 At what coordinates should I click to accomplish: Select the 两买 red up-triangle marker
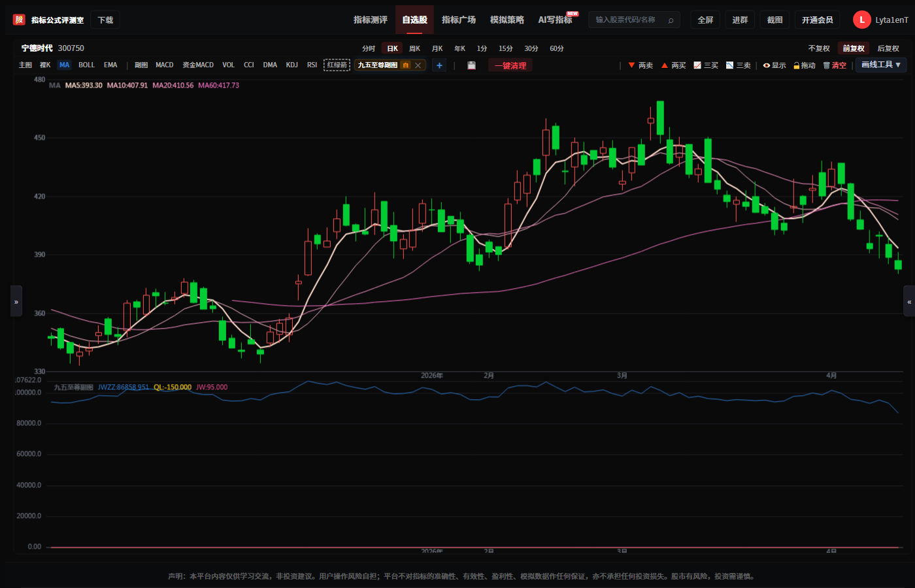point(673,65)
